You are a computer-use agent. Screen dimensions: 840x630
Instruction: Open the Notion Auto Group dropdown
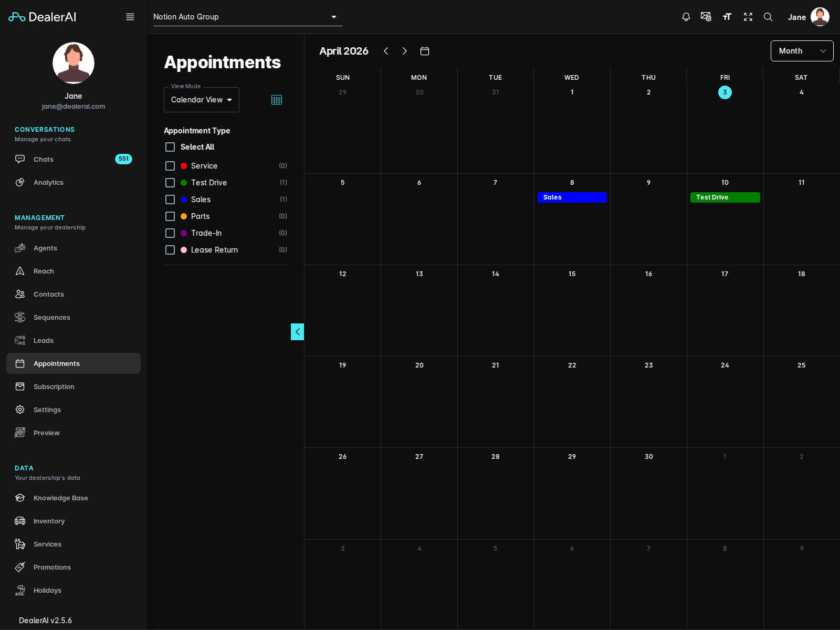(247, 17)
